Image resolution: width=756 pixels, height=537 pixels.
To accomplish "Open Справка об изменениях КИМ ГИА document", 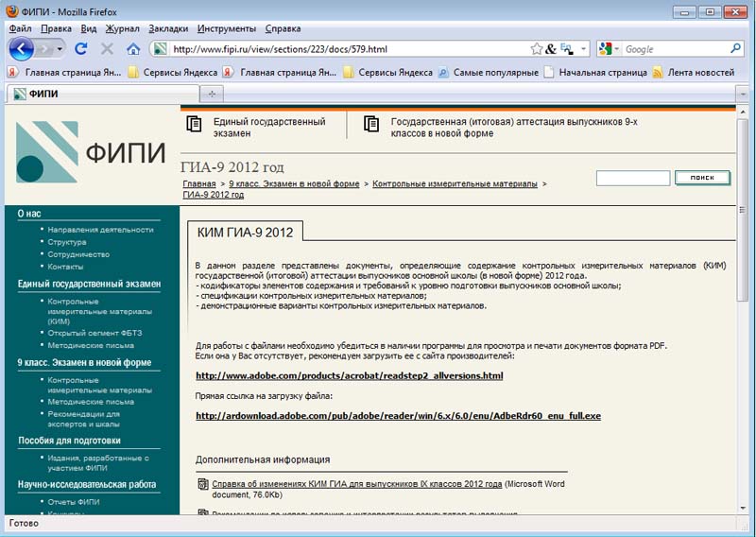I will coord(357,484).
